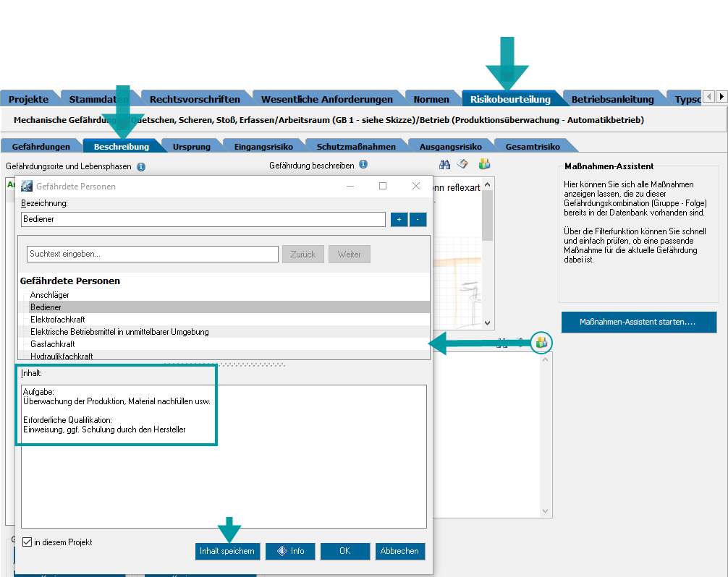Choose Anschläger from Gefährdete Personen list
The height and width of the screenshot is (577, 728).
[50, 295]
